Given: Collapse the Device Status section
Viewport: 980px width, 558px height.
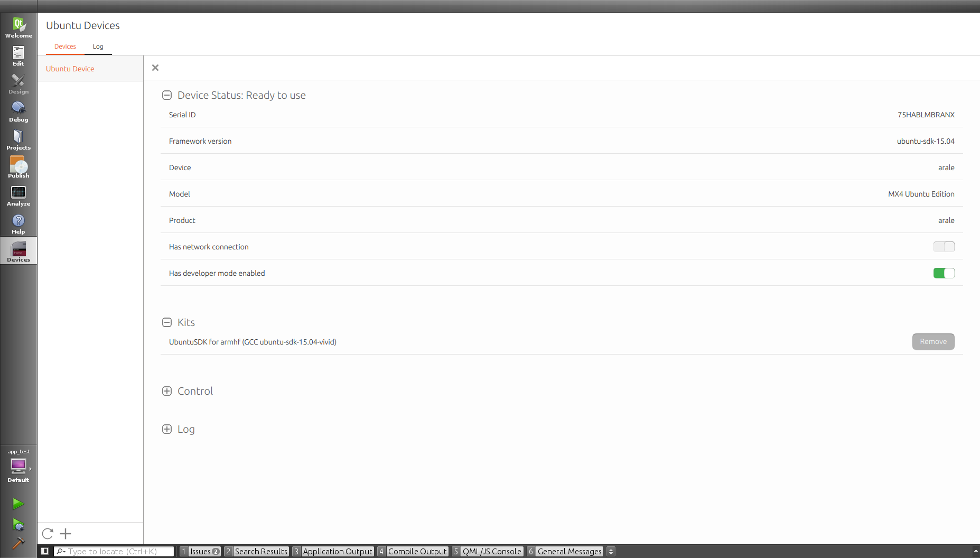Looking at the screenshot, I should [x=167, y=95].
